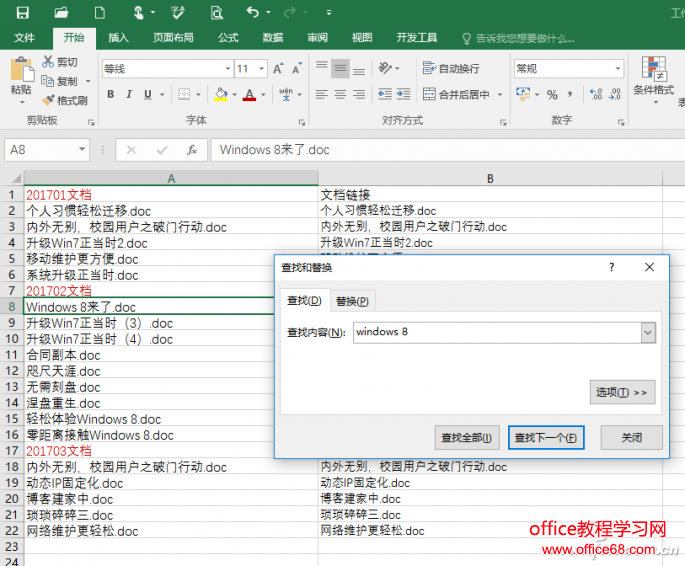Viewport: 685px width, 566px height.
Task: Click the font color red A swatch
Action: point(249,95)
